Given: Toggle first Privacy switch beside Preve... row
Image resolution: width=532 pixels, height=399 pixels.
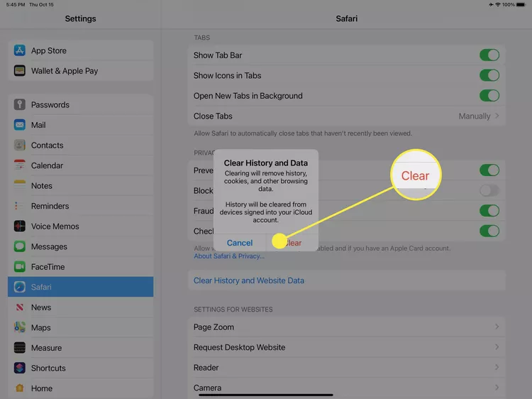Looking at the screenshot, I should click(x=489, y=170).
